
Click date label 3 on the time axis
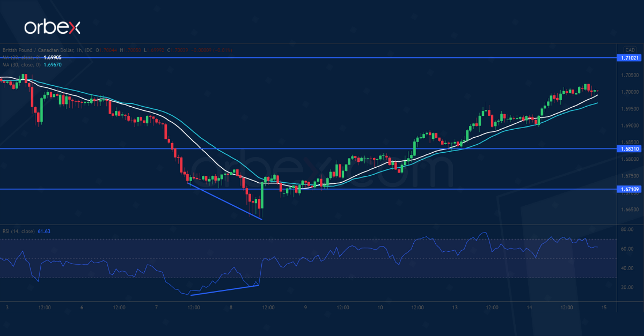[7, 308]
